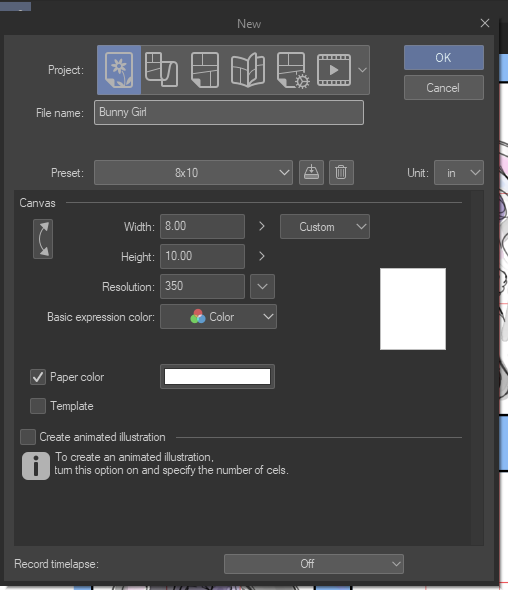Open the Custom size dropdown
The width and height of the screenshot is (508, 590).
pos(325,227)
